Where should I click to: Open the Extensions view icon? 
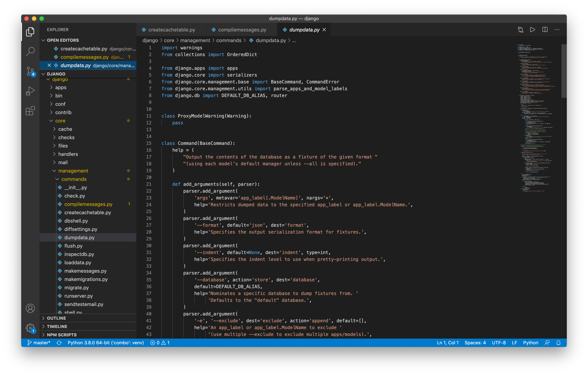(x=30, y=111)
